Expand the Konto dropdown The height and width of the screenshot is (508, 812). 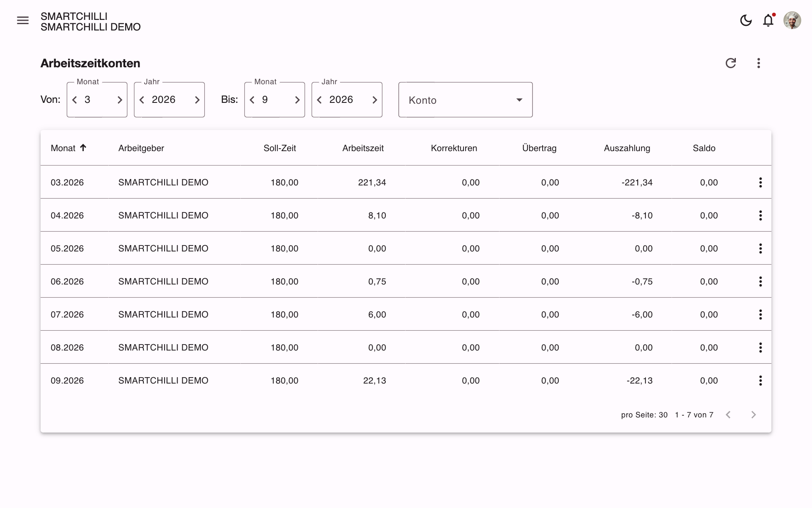pyautogui.click(x=465, y=100)
